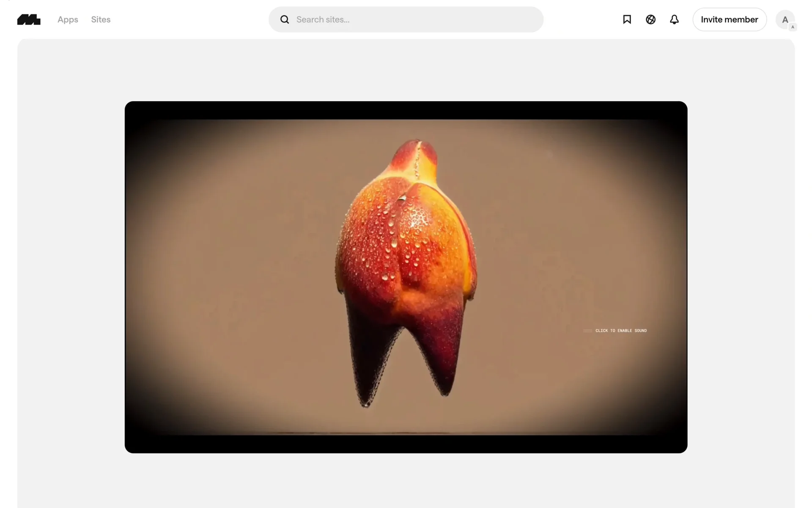Viewport: 812px width, 508px height.
Task: Open saved items via bookmark icon
Action: click(627, 19)
